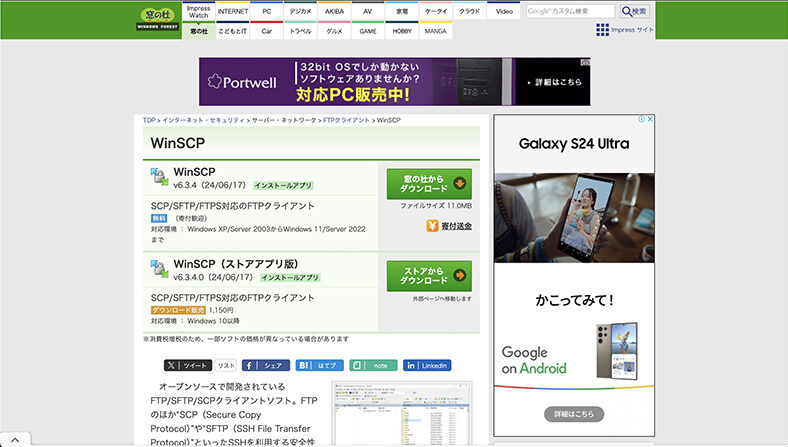Image resolution: width=788 pixels, height=447 pixels.
Task: Open the デジカメ category tab
Action: (x=301, y=11)
